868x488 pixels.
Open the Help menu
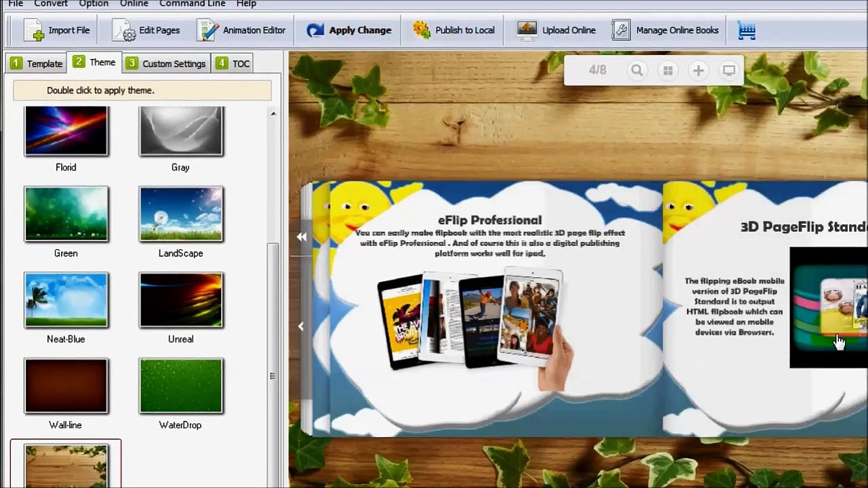pyautogui.click(x=246, y=3)
